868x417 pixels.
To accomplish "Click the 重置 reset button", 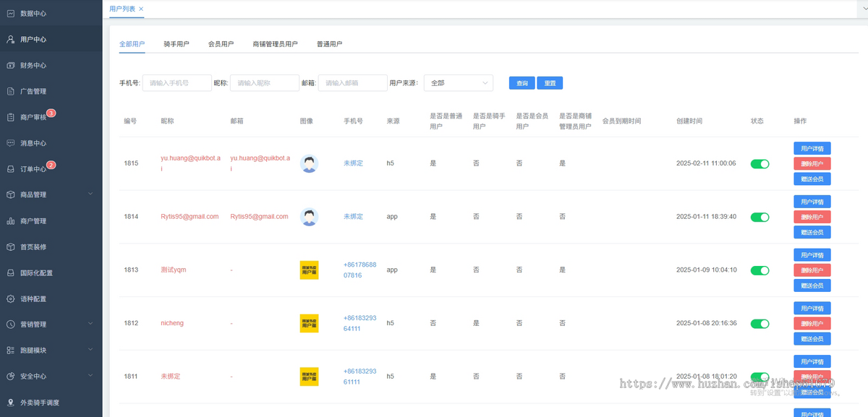I will click(x=550, y=83).
